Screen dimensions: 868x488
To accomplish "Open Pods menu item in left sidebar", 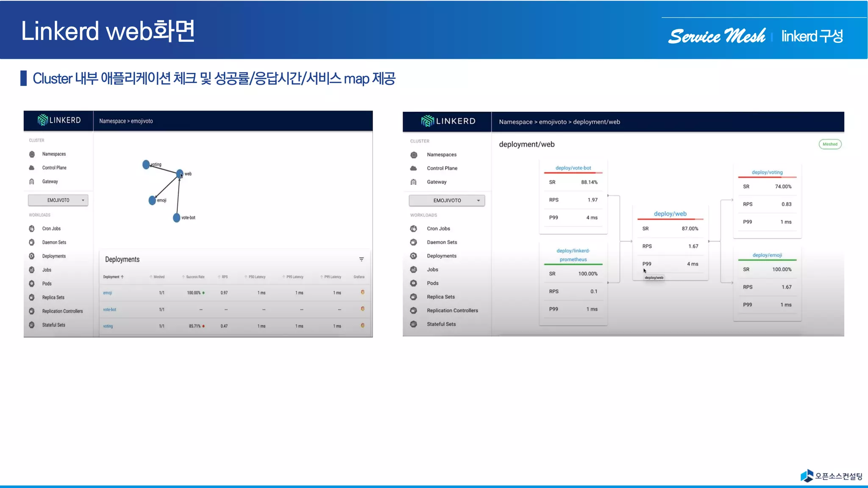I will click(47, 284).
